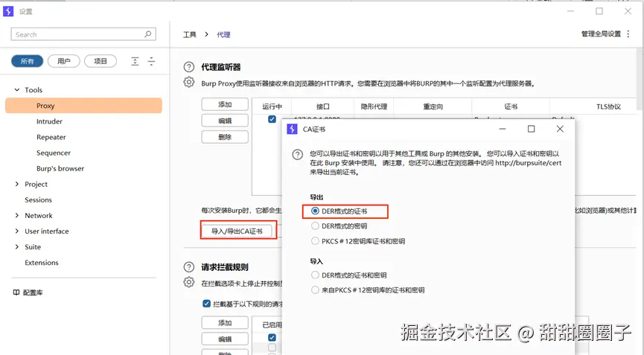644x355 pixels.
Task: Click the collapse-all icon in the filter bar
Action: (x=152, y=61)
